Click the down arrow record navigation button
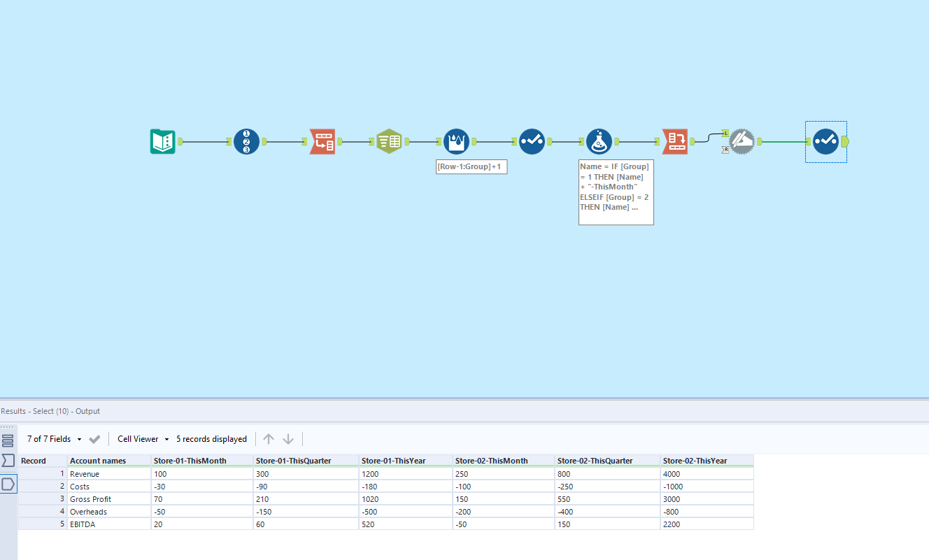The height and width of the screenshot is (560, 929). [288, 438]
